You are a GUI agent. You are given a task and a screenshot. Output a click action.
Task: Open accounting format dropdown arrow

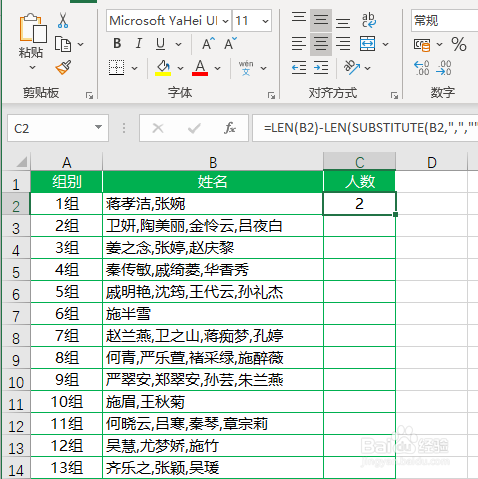pyautogui.click(x=439, y=44)
